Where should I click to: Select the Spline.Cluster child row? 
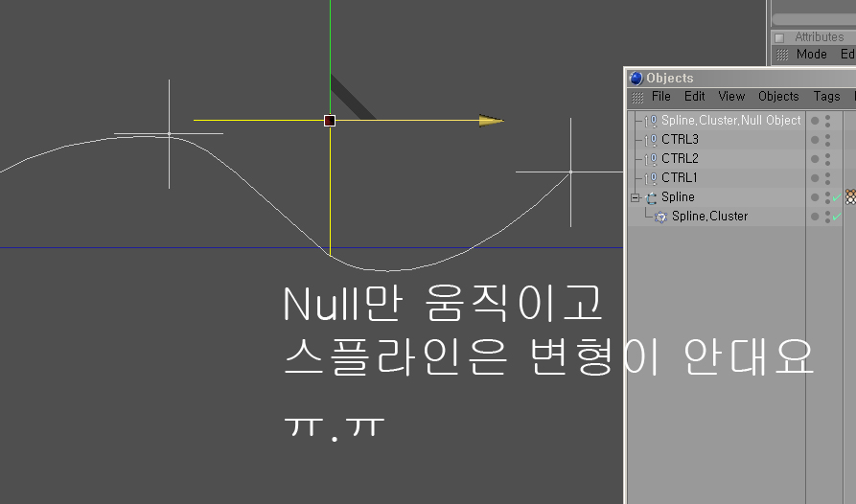(x=709, y=216)
